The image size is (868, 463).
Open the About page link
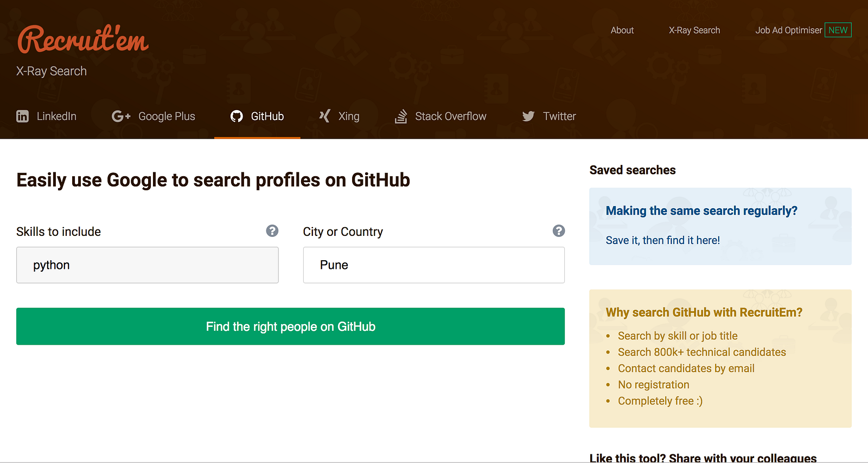tap(622, 30)
